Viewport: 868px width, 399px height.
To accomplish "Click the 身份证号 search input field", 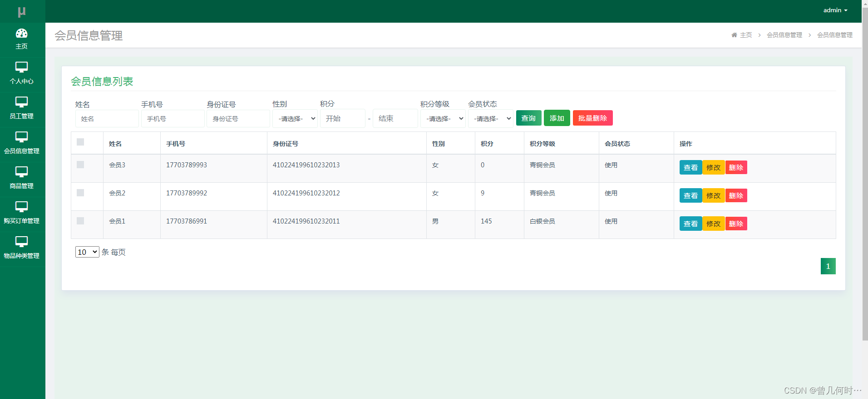I will coord(238,119).
